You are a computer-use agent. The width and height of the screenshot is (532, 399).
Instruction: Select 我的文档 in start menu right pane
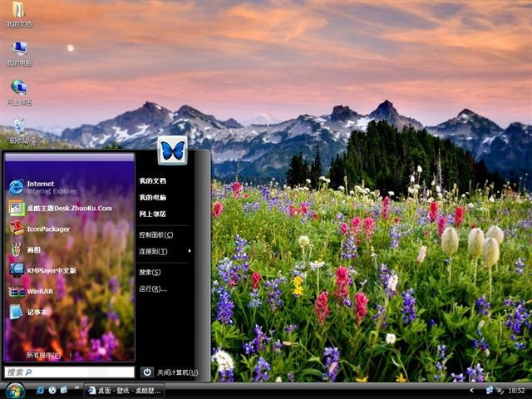153,181
